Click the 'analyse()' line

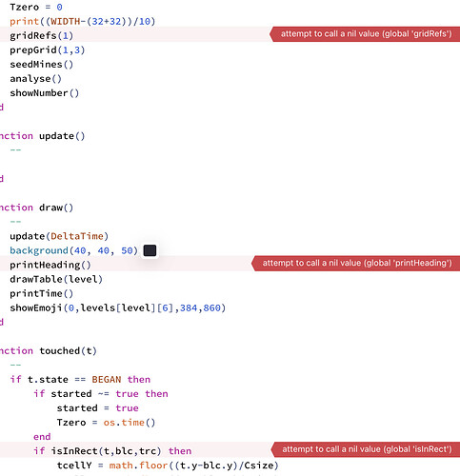tap(35, 78)
